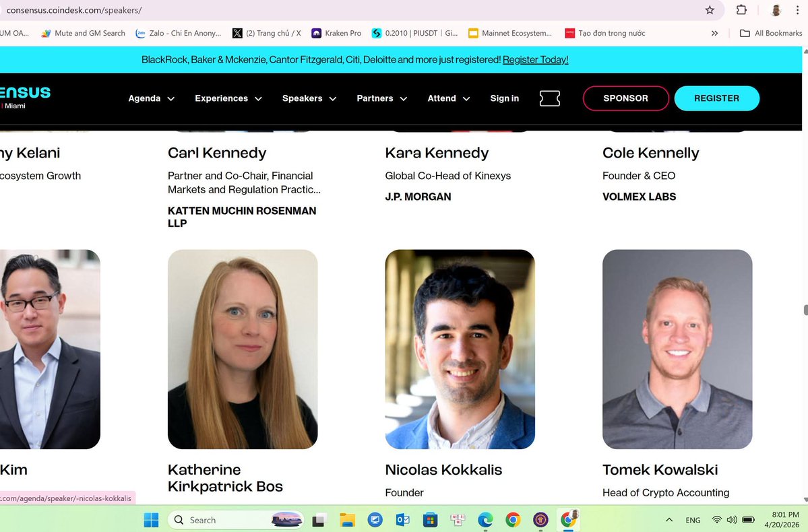Image resolution: width=808 pixels, height=532 pixels.
Task: Click the Global Co-Head of Kinexys text
Action: (x=447, y=176)
